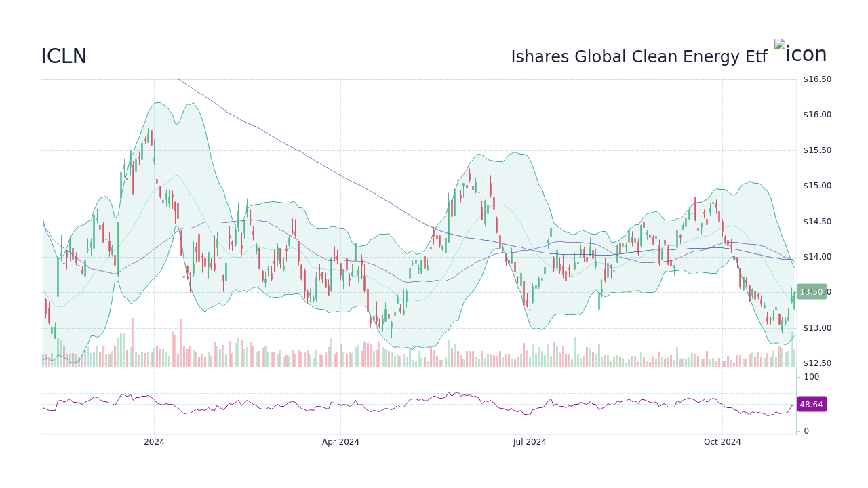Click the Ishares Global Clean Energy Etf name
Image resolution: width=868 pixels, height=488 pixels.
[639, 57]
